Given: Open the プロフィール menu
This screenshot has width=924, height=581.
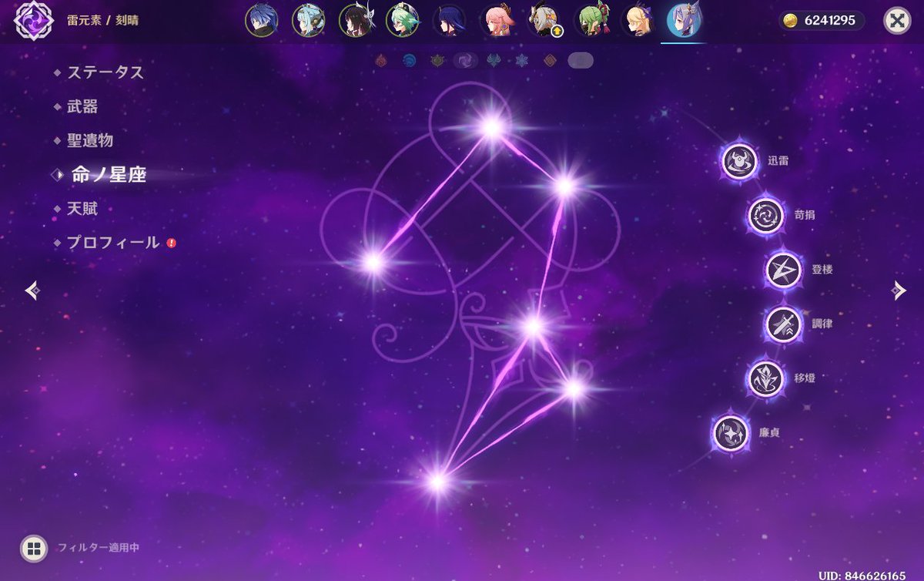Looking at the screenshot, I should tap(113, 242).
